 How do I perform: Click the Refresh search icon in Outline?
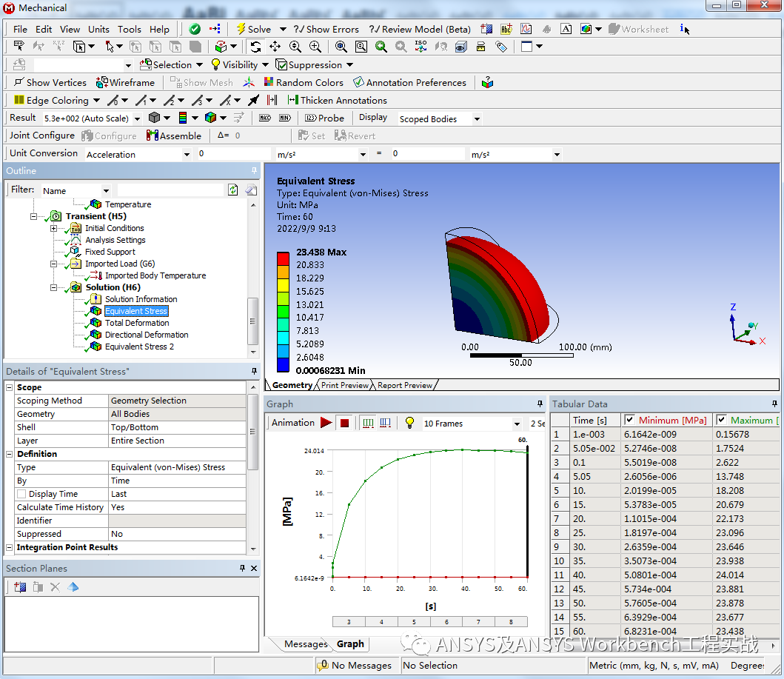click(x=233, y=190)
